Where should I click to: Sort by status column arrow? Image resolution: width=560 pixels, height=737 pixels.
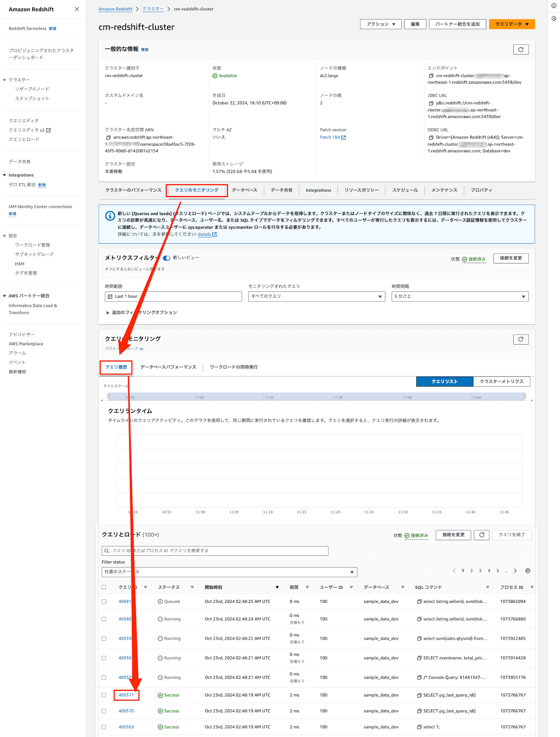coord(192,587)
